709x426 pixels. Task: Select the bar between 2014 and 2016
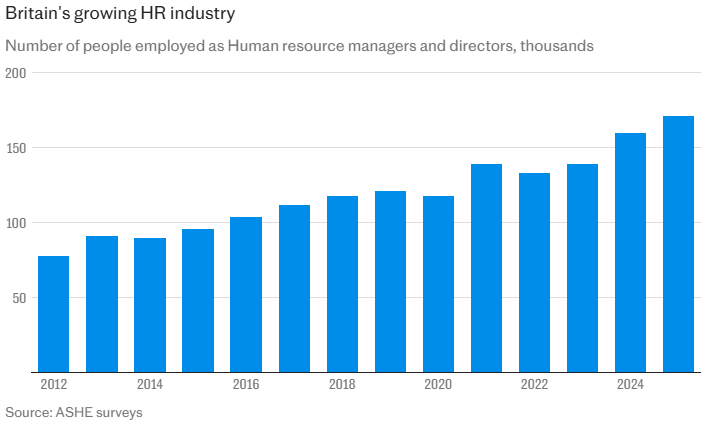(198, 301)
